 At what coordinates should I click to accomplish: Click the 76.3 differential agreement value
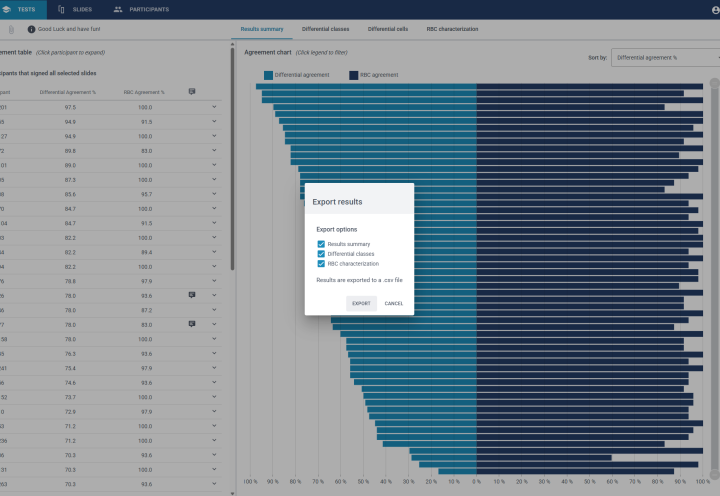click(70, 354)
